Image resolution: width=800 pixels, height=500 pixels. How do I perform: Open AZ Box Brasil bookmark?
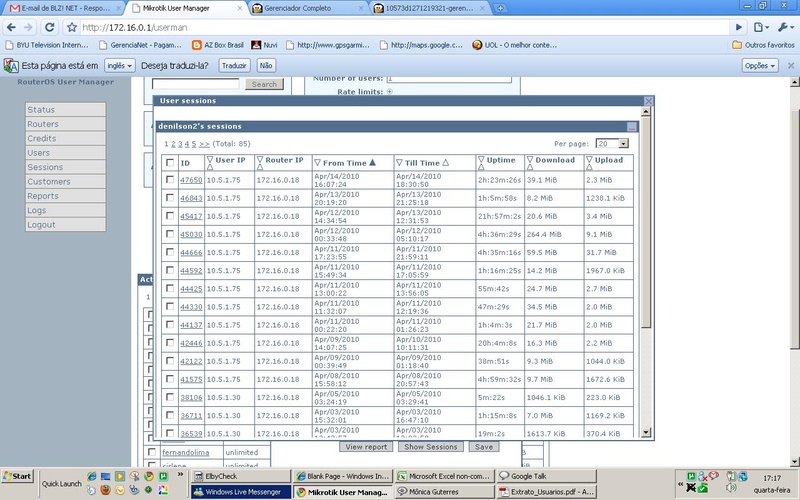pyautogui.click(x=218, y=45)
